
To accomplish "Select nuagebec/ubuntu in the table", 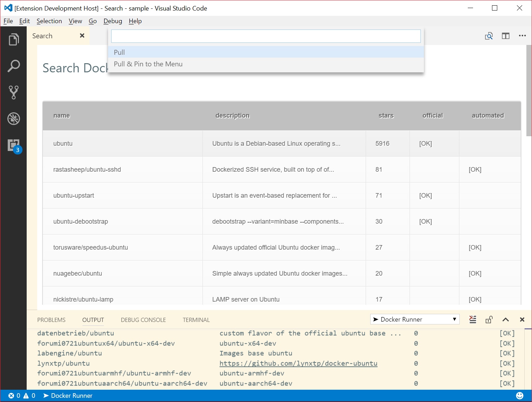I will pos(78,274).
